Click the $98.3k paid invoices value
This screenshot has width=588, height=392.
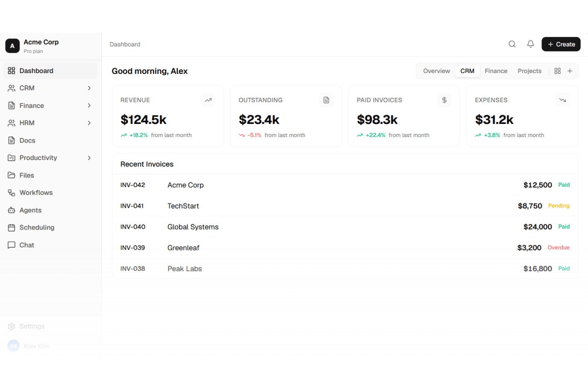click(377, 120)
